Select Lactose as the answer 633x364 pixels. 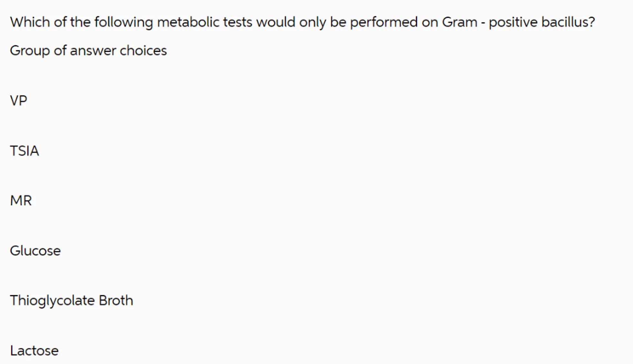click(x=34, y=350)
